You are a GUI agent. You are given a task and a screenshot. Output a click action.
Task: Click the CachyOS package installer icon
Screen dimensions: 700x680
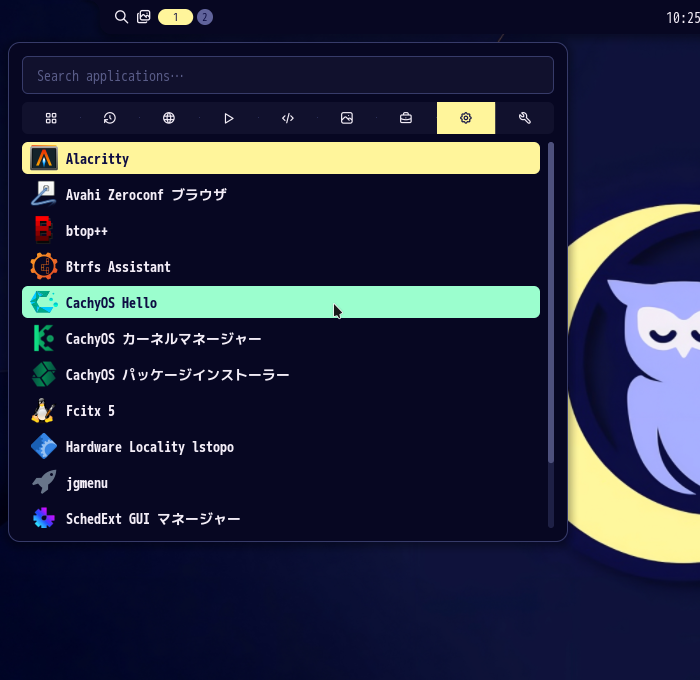click(44, 375)
